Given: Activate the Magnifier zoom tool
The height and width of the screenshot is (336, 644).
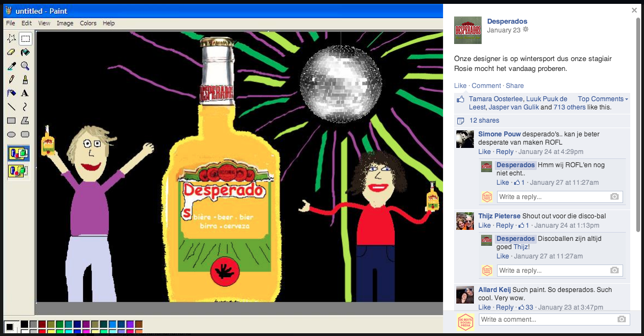Looking at the screenshot, I should pos(25,66).
